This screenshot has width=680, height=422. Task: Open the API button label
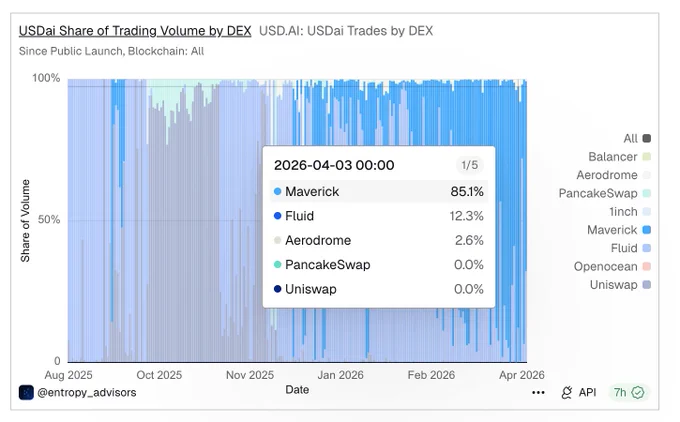(x=587, y=393)
